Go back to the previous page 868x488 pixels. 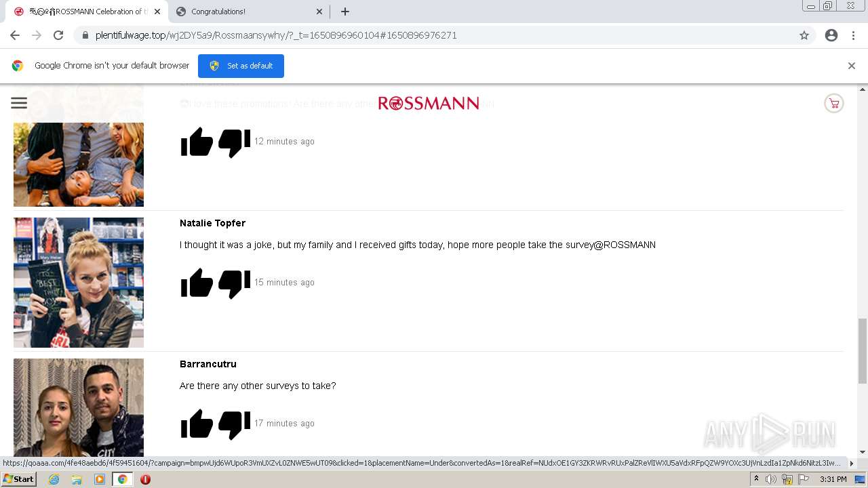(15, 35)
